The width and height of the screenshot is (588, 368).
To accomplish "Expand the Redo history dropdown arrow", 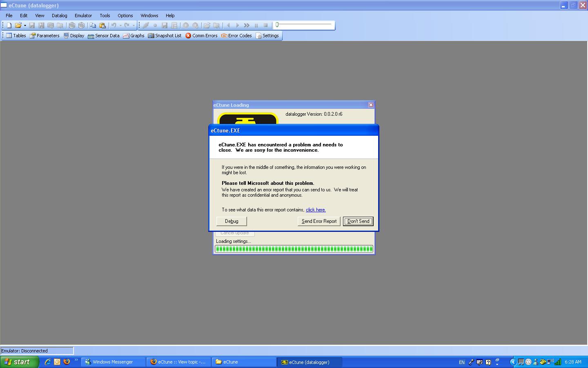I will point(134,25).
